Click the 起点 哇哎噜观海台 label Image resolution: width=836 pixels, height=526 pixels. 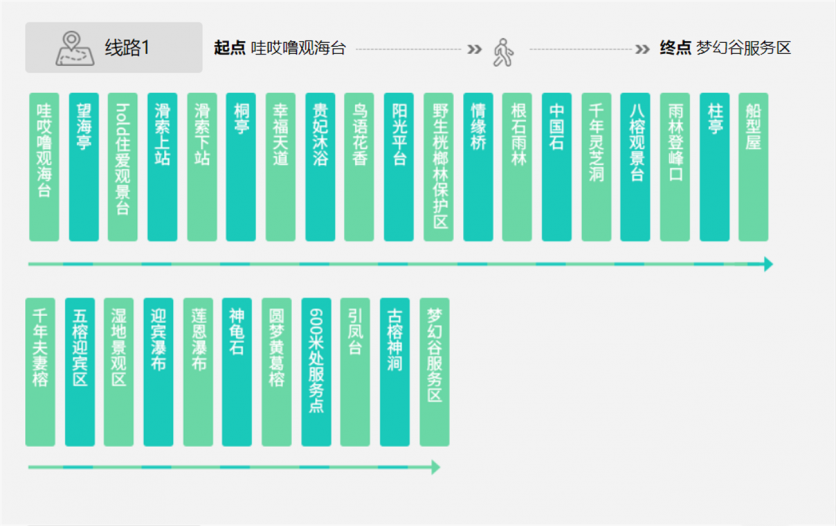(x=280, y=48)
